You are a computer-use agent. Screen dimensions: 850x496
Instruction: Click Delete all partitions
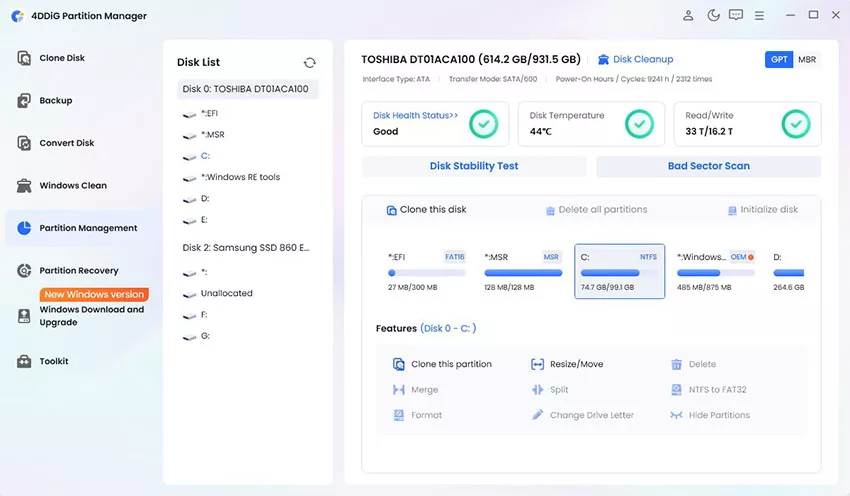point(596,210)
